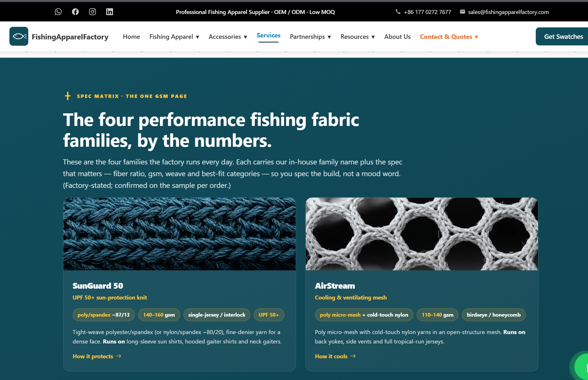Go to the Home menu item

(x=131, y=37)
